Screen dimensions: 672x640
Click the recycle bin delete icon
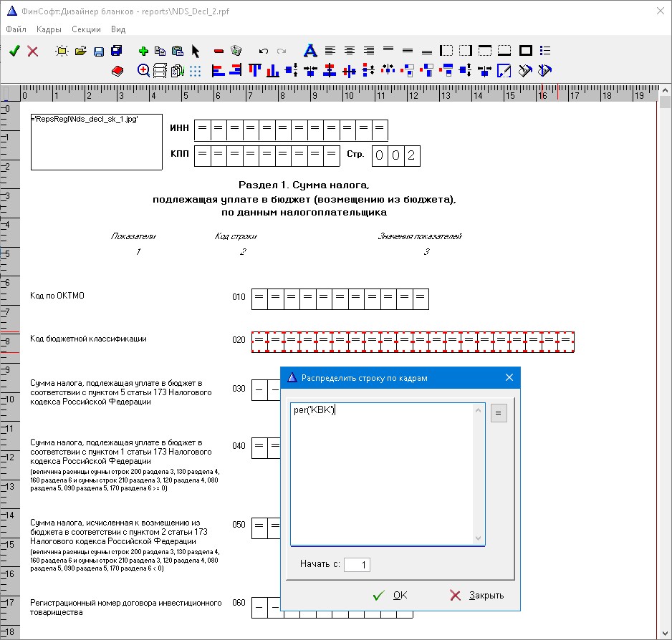click(236, 51)
